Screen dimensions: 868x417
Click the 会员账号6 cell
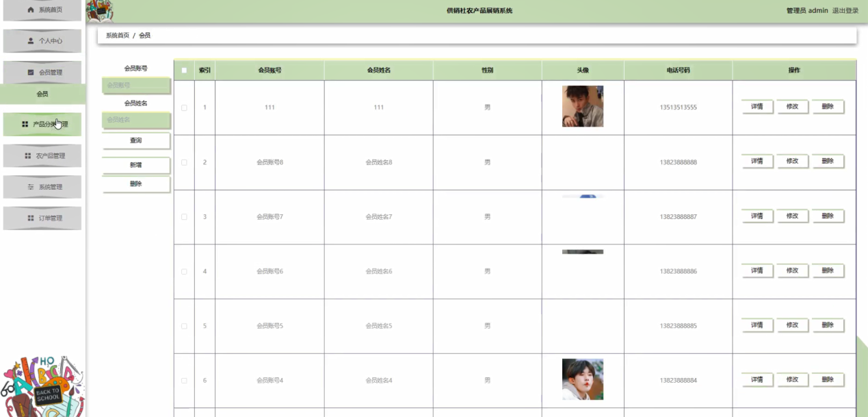click(269, 271)
